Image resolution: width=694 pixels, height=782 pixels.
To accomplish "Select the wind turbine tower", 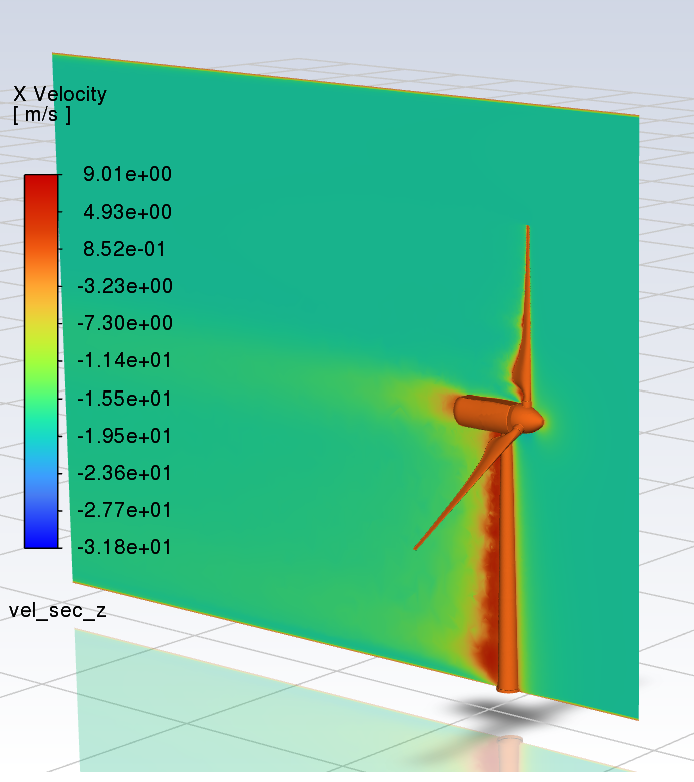I will click(508, 564).
